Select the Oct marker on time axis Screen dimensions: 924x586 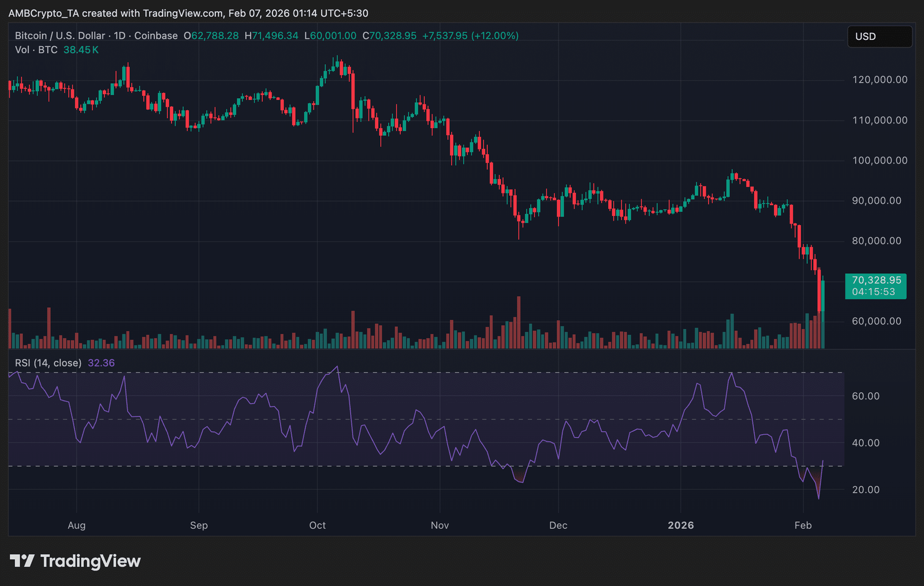click(x=318, y=525)
